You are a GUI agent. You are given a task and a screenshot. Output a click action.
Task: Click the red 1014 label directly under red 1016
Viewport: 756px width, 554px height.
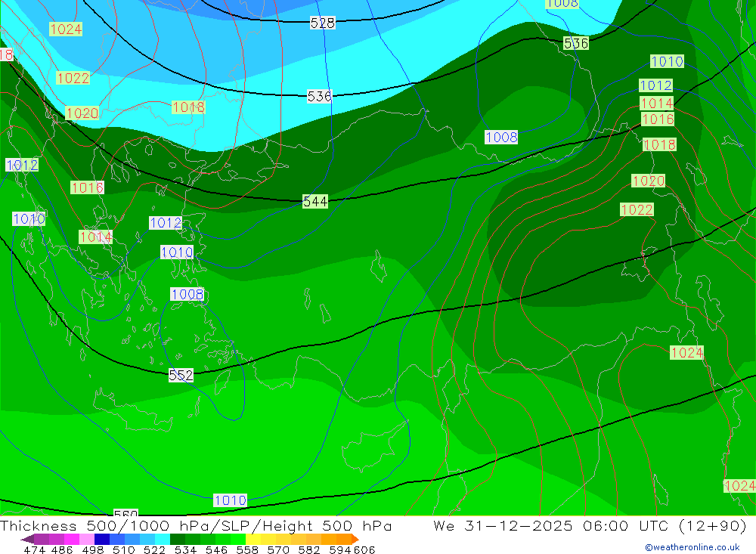(x=96, y=237)
